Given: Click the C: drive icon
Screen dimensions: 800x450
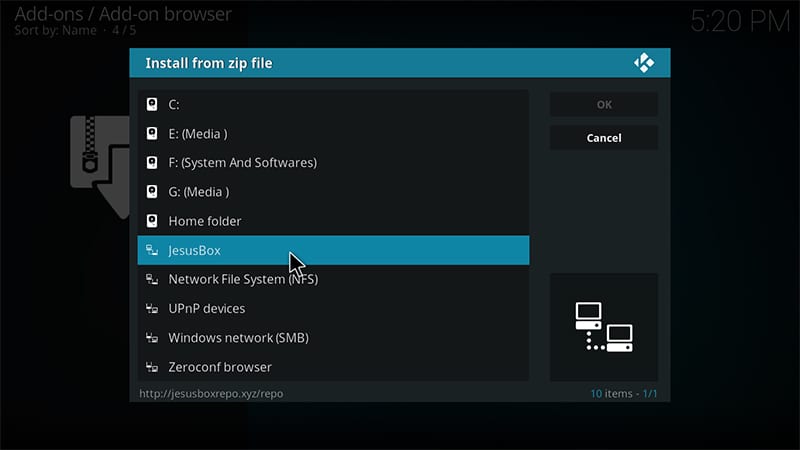Looking at the screenshot, I should pos(152,104).
